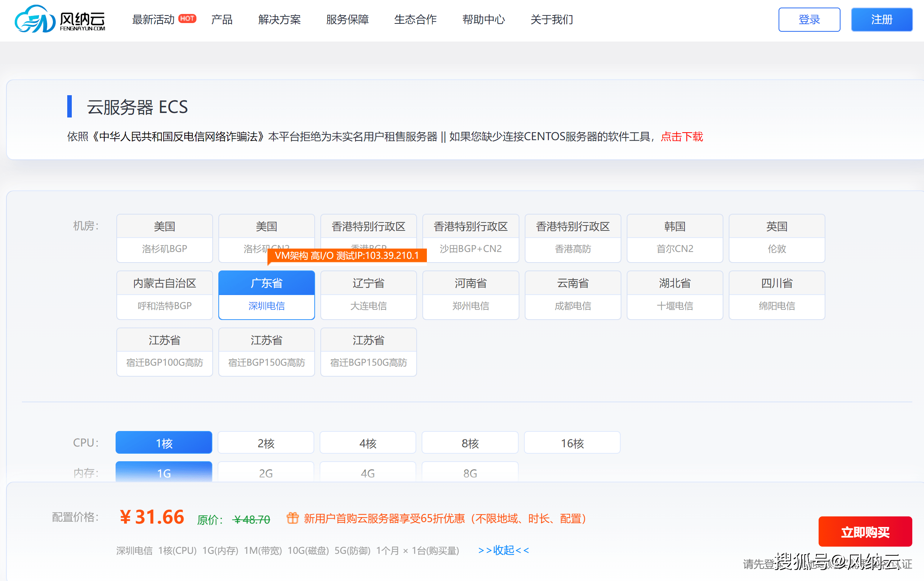
Task: Select the 云南省 成都电信 datacenter
Action: point(573,295)
